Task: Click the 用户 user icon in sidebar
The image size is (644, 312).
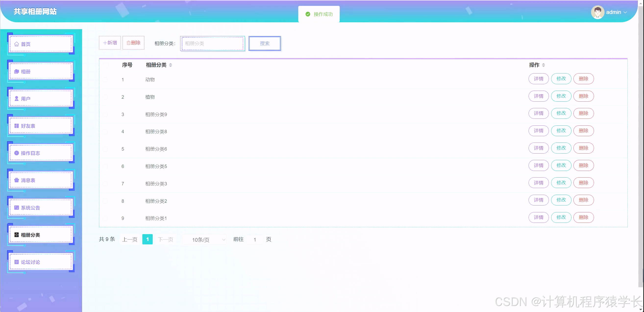Action: tap(16, 99)
